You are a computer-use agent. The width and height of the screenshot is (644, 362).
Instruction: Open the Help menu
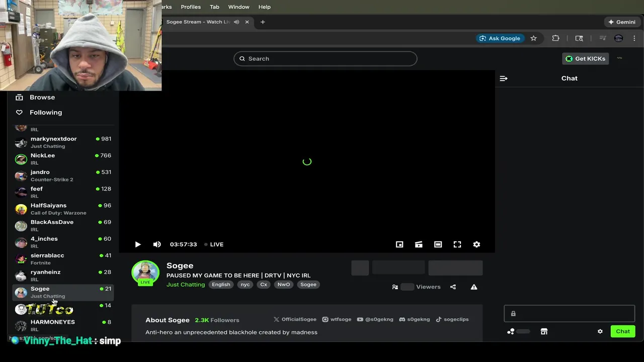(265, 7)
